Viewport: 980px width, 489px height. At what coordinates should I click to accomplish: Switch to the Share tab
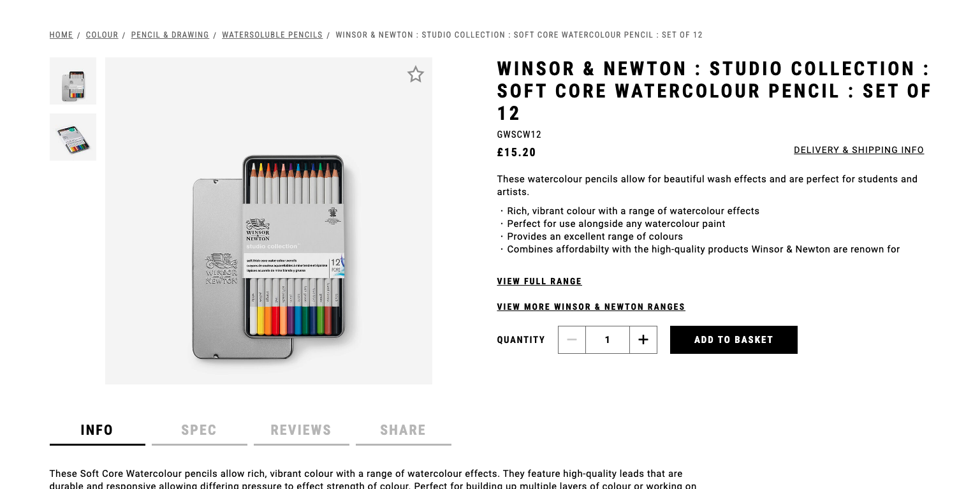pyautogui.click(x=403, y=430)
